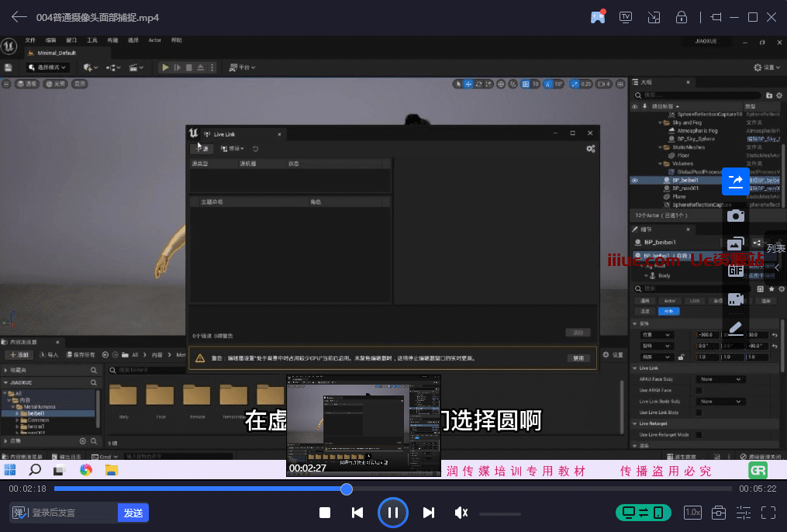Toggle the pin-on-top icon in title bar
The image size is (787, 532).
pos(715,17)
